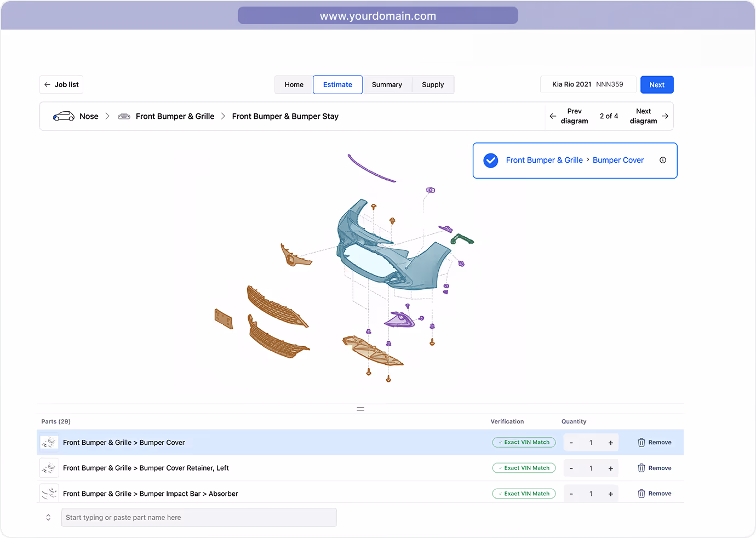Switch to the Summary tab

pyautogui.click(x=387, y=85)
